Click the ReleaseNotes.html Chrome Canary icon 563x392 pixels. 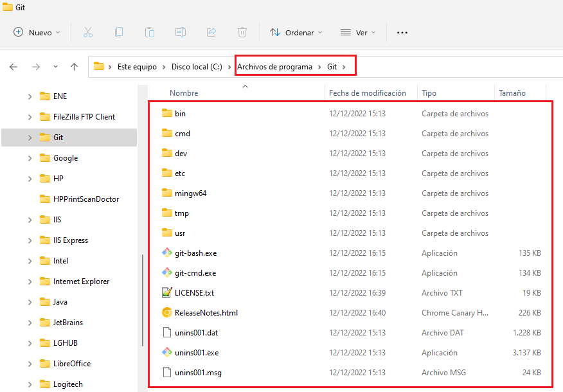(166, 312)
